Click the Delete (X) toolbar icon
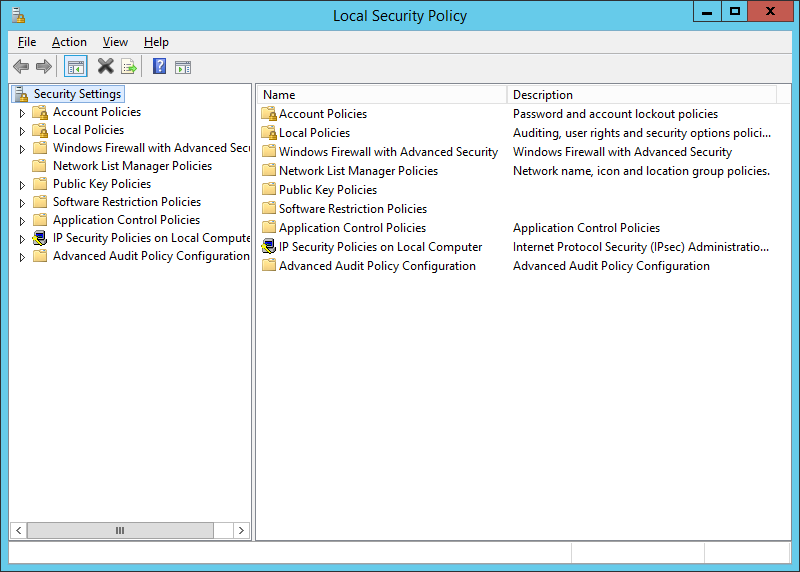 click(105, 67)
